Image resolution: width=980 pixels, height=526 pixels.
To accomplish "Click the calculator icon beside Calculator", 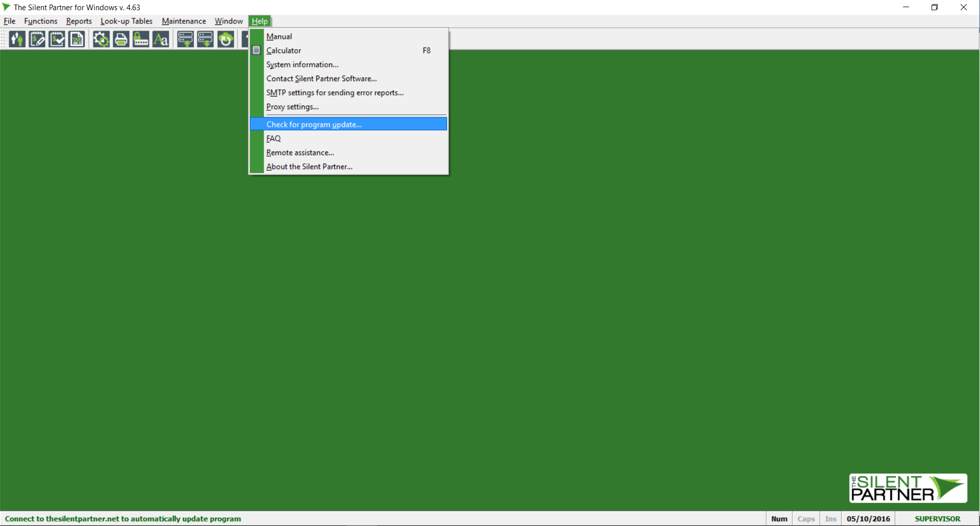I will pyautogui.click(x=257, y=51).
